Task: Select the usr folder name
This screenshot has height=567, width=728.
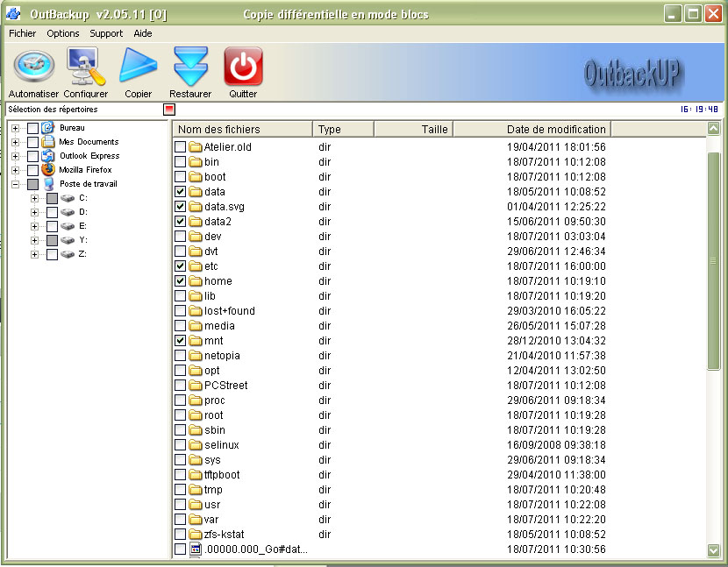Action: pyautogui.click(x=212, y=505)
